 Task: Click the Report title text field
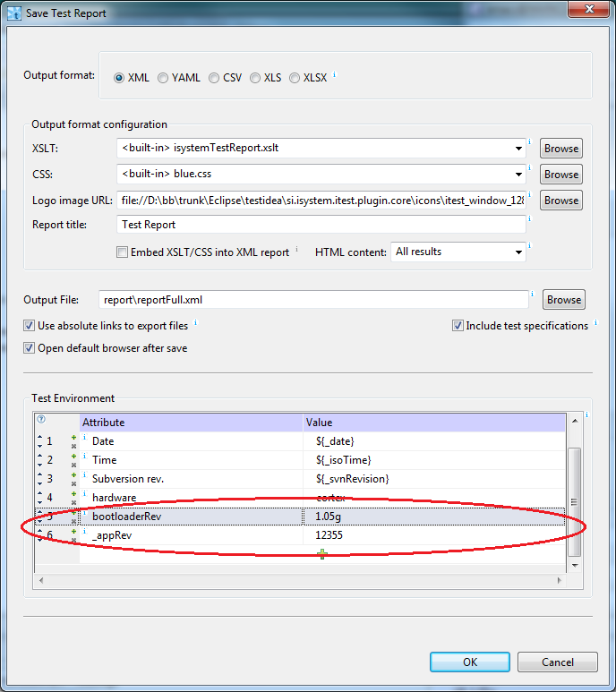321,225
